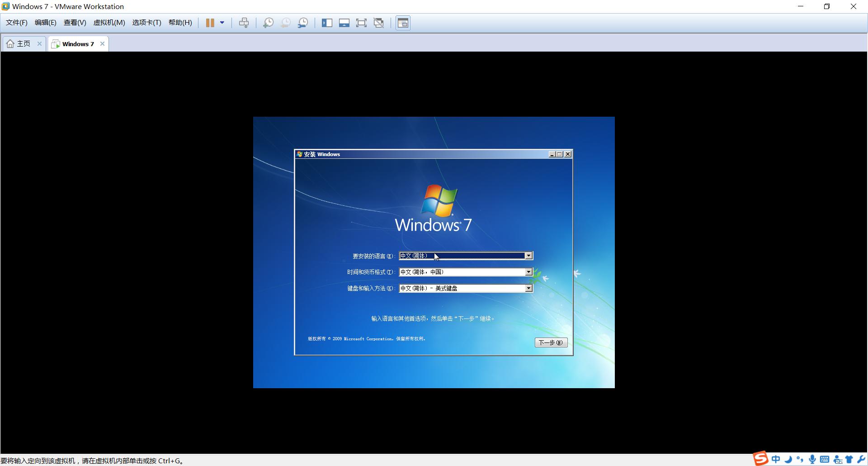Click the 下一步 button
The image size is (868, 466).
coord(551,343)
